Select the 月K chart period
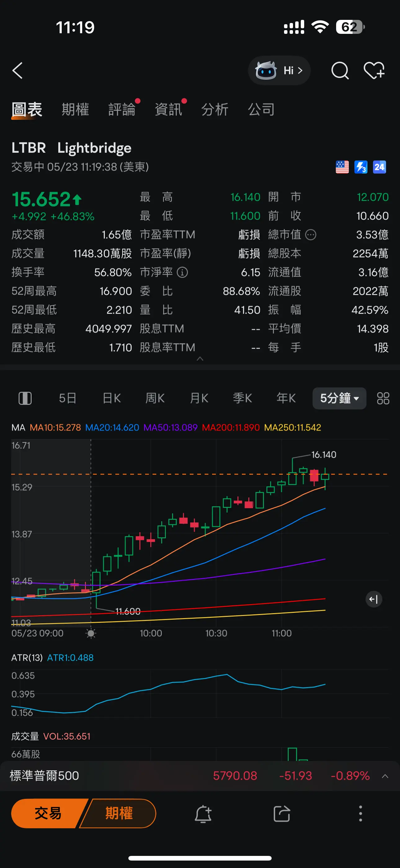The width and height of the screenshot is (400, 868). (199, 398)
